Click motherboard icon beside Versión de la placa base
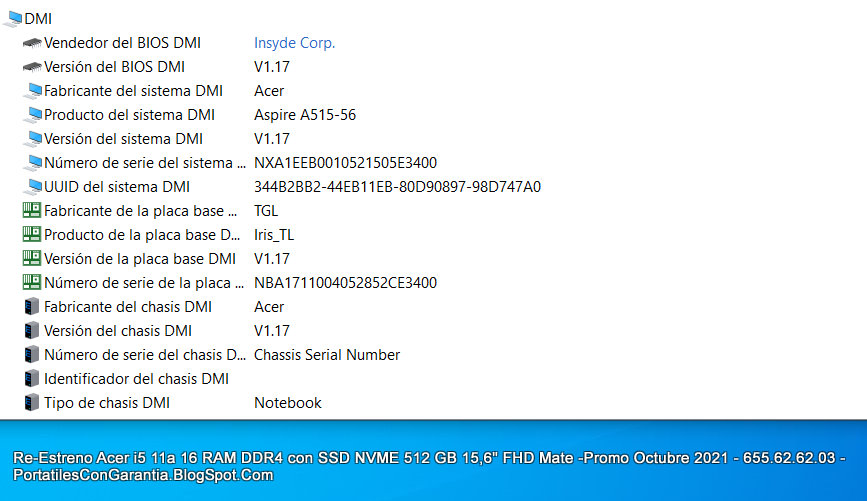This screenshot has width=867, height=501. point(32,258)
